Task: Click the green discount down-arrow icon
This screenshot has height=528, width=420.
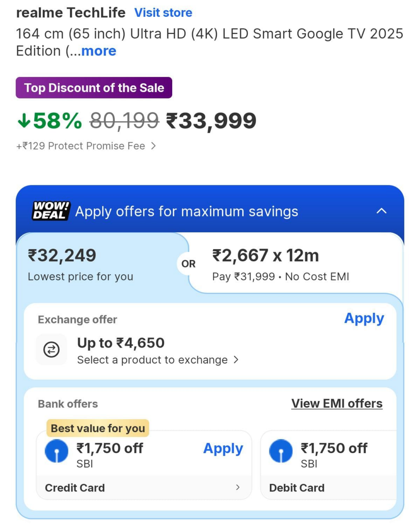Action: (x=23, y=121)
